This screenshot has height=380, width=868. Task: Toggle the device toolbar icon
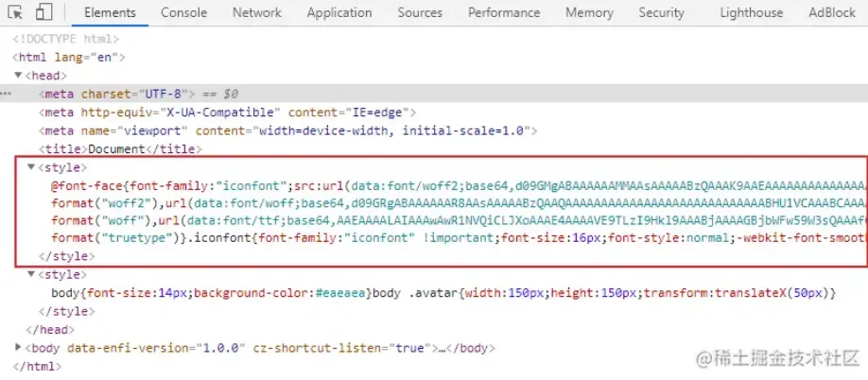43,12
